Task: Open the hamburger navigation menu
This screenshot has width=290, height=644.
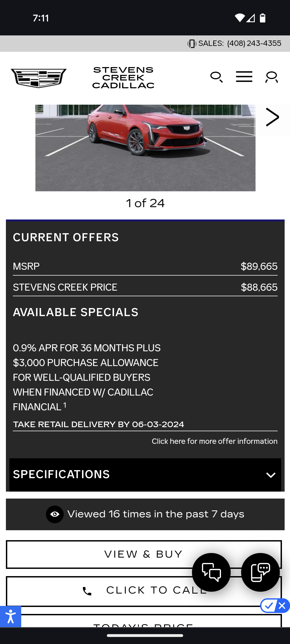Action: (x=244, y=77)
